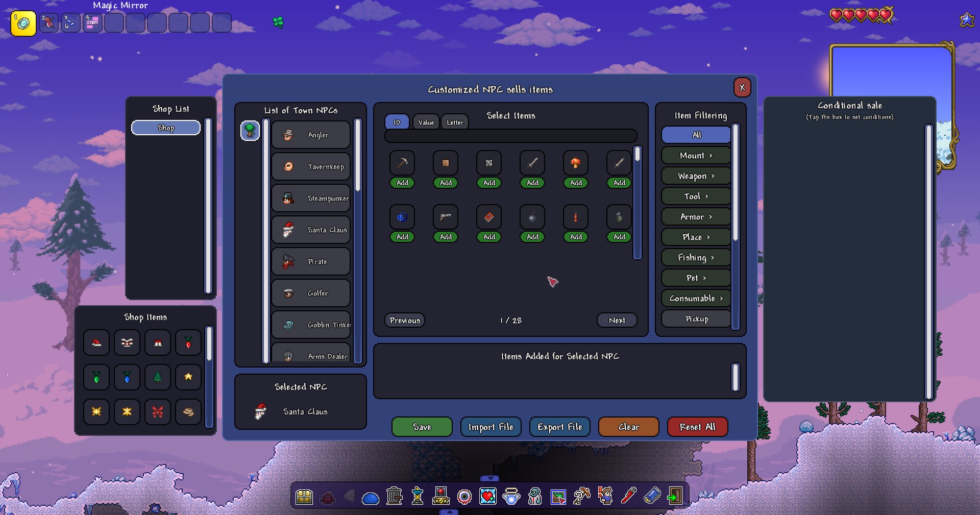Click the item search input field

510,136
